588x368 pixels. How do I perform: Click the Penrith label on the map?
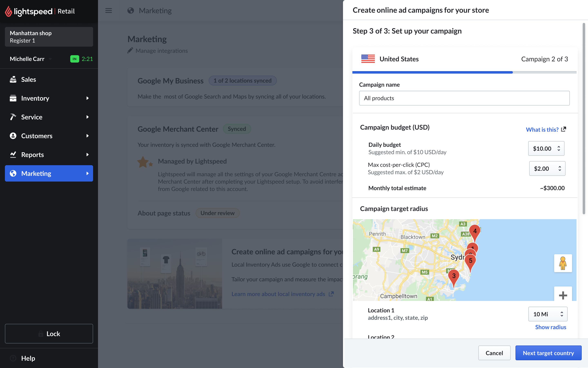click(377, 234)
